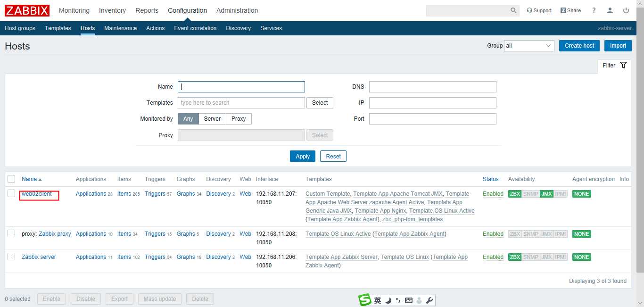
Task: Switch to Discovery tab
Action: point(238,28)
